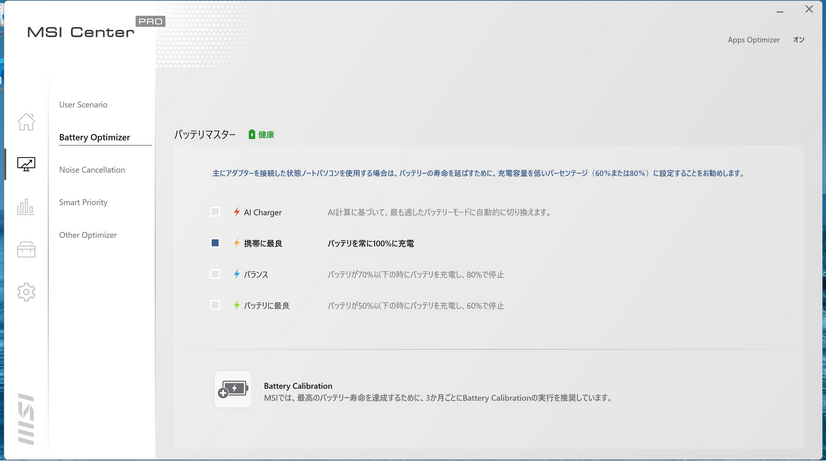Viewport: 826px width, 461px height.
Task: Click the 80%で停止 balance description
Action: tap(416, 274)
